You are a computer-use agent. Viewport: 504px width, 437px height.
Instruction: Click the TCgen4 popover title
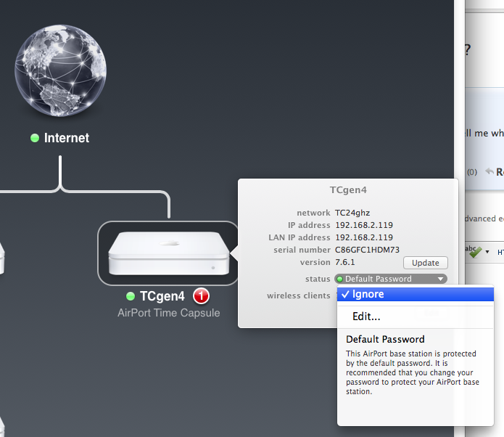tap(348, 190)
